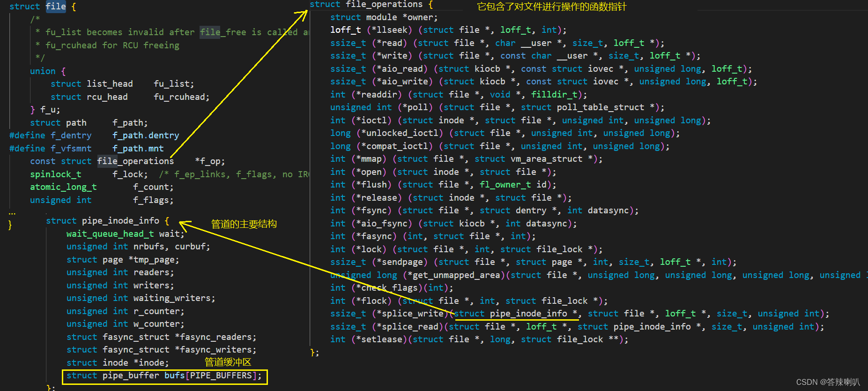Click 'struct rcu_head fu_rcuhead;' member

(130, 97)
